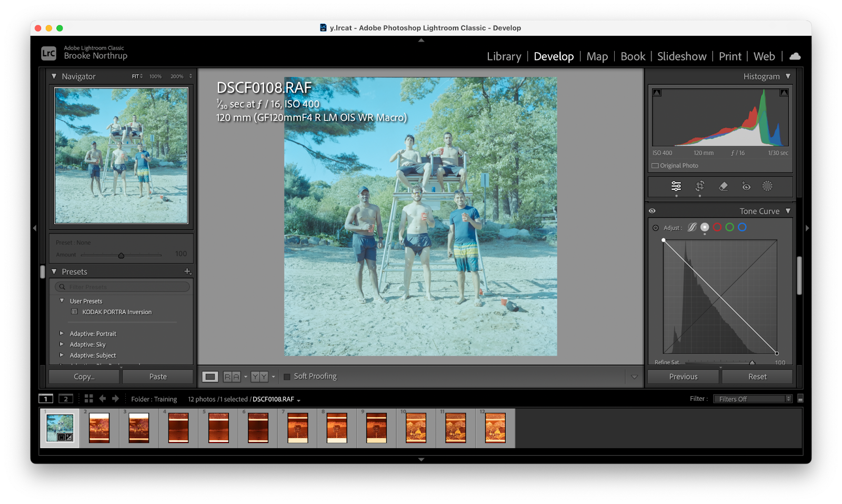
Task: Open second window display button 2
Action: pyautogui.click(x=66, y=399)
